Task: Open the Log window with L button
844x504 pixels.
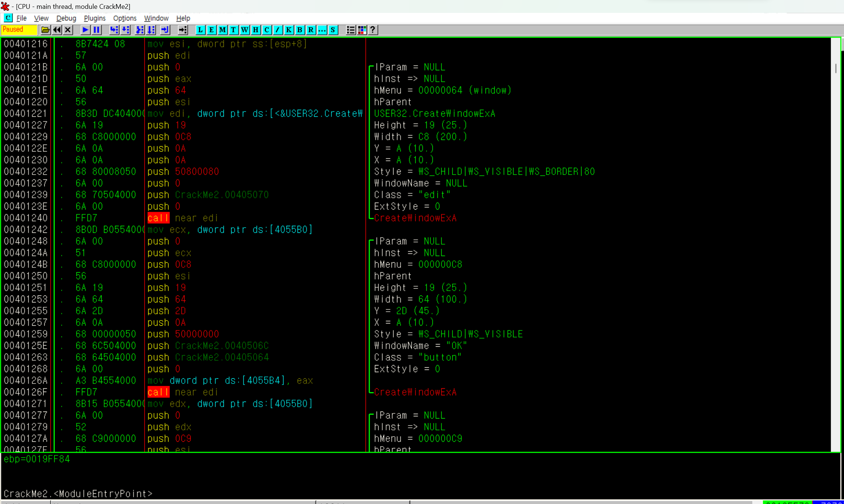Action: pyautogui.click(x=200, y=30)
